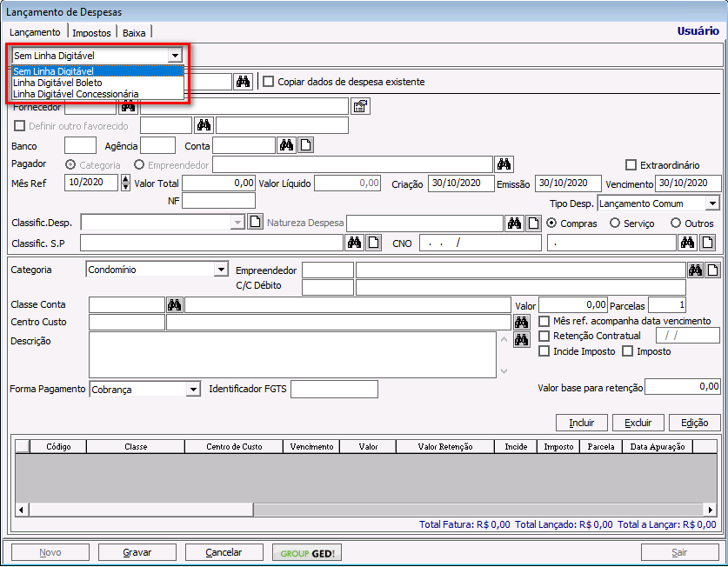Open the Tipo Desp. Lançamento Comum dropdown
The width and height of the screenshot is (728, 567).
click(712, 203)
